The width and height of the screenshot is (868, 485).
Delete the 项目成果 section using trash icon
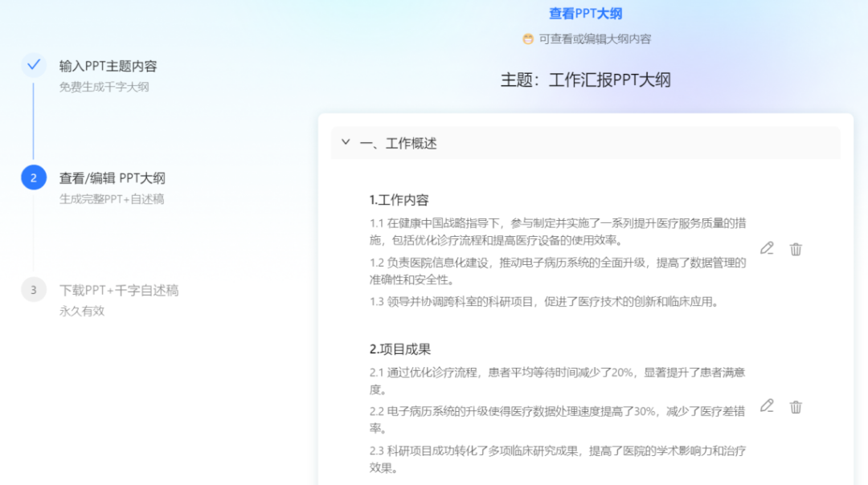pyautogui.click(x=796, y=407)
